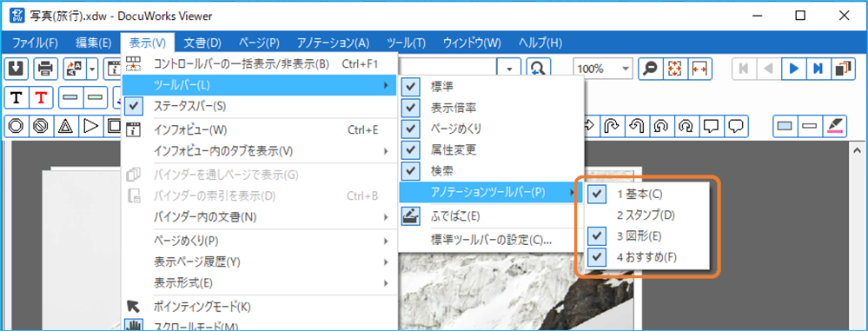This screenshot has height=331, width=868.
Task: Click コントロールバーの一括表示/非表示(B) menu entry
Action: point(259,63)
